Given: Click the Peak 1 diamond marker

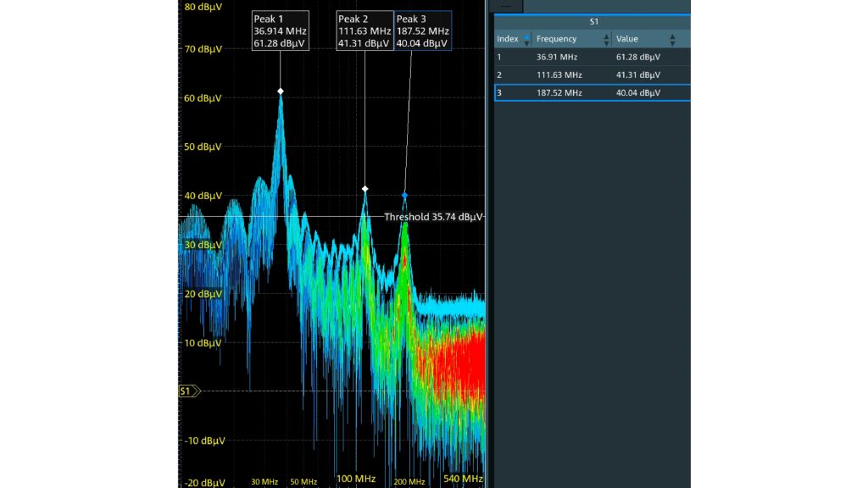Looking at the screenshot, I should pos(281,91).
